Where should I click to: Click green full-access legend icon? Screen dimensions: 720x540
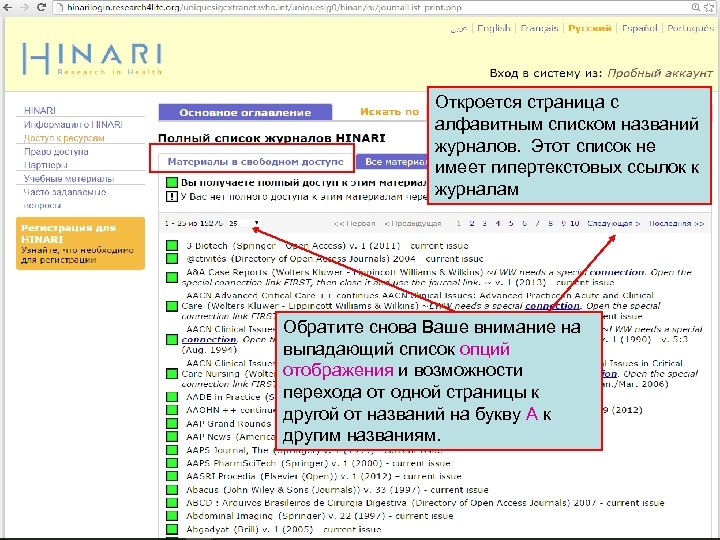point(172,182)
